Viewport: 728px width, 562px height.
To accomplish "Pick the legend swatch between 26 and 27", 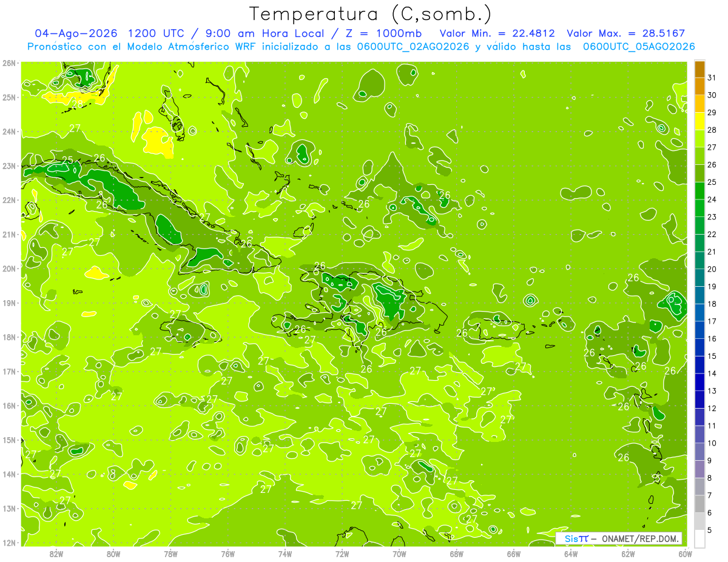I will click(699, 156).
